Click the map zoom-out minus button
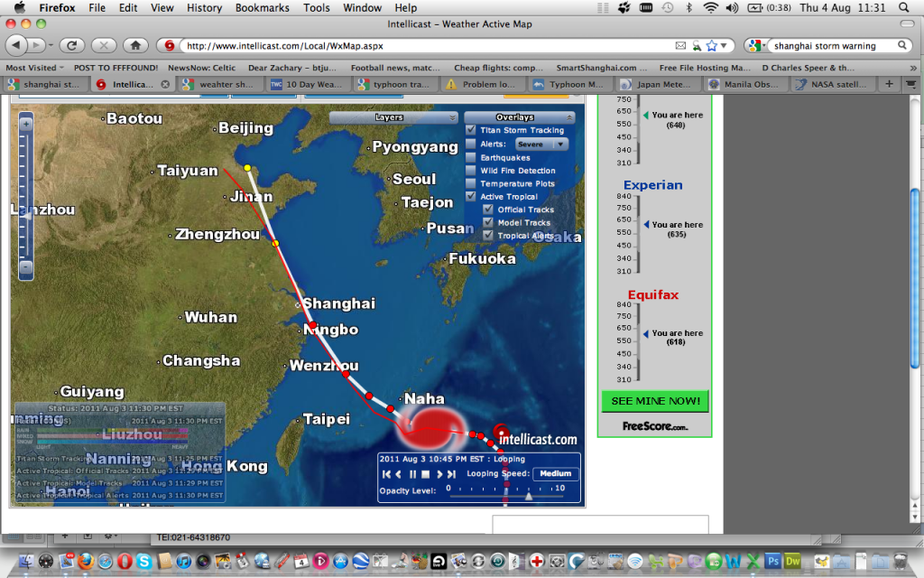The image size is (924, 578). pyautogui.click(x=26, y=266)
